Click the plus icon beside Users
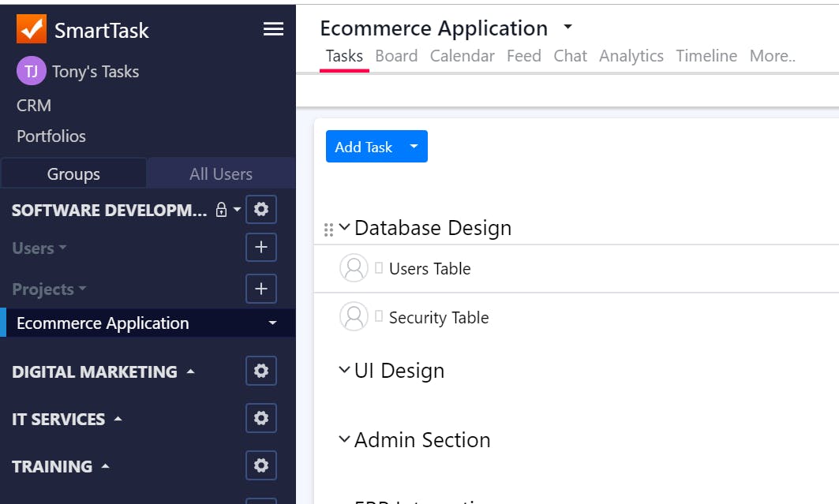 click(x=261, y=248)
